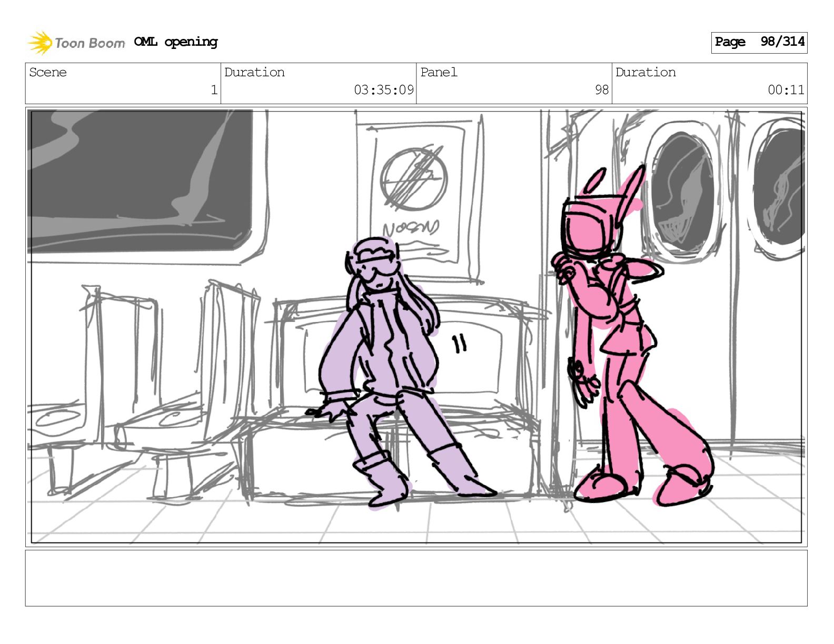Viewport: 834px width, 644px height.
Task: Click the small impact marks beside purple character
Action: pyautogui.click(x=460, y=344)
